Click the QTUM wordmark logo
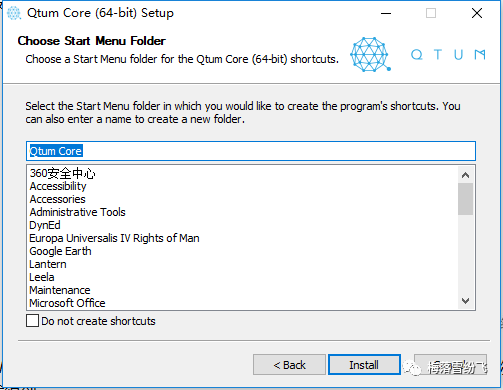Screen dimensions: 503x390 click(448, 54)
